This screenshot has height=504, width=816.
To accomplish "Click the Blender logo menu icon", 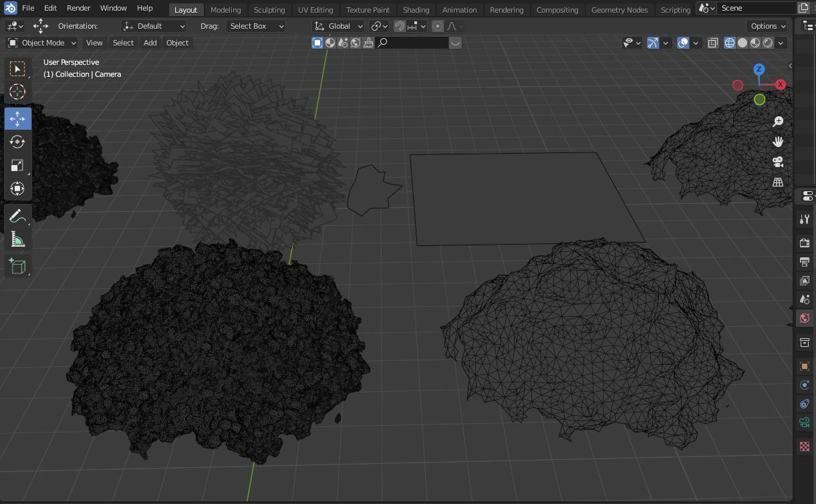I will [x=10, y=8].
